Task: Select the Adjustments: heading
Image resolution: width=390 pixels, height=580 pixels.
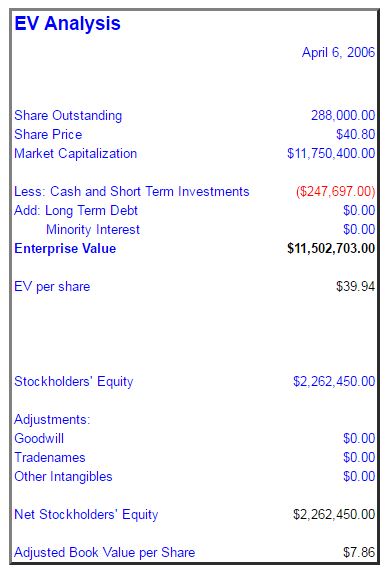Action: coord(52,419)
